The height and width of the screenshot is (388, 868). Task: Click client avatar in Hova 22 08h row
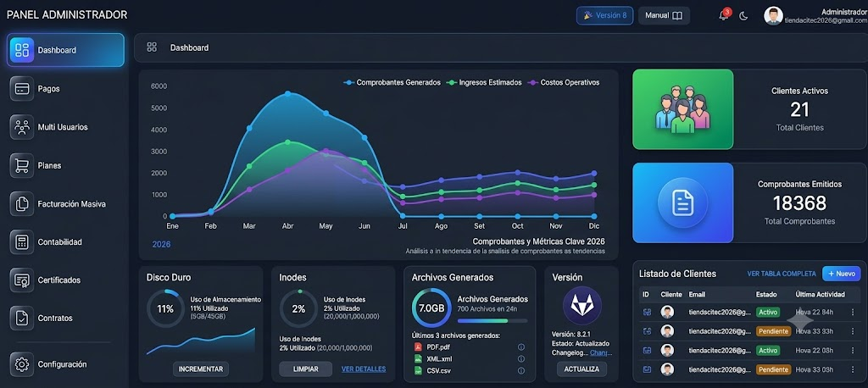[x=668, y=351]
